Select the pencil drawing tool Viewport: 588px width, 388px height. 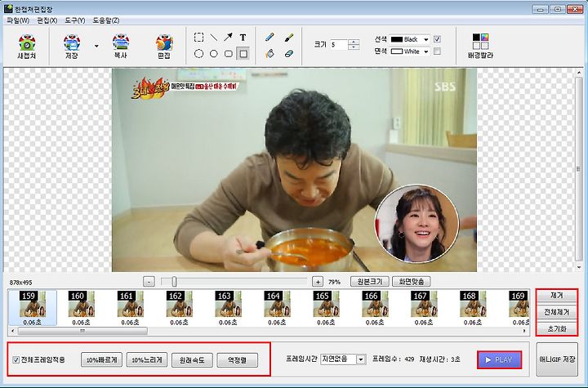point(269,37)
